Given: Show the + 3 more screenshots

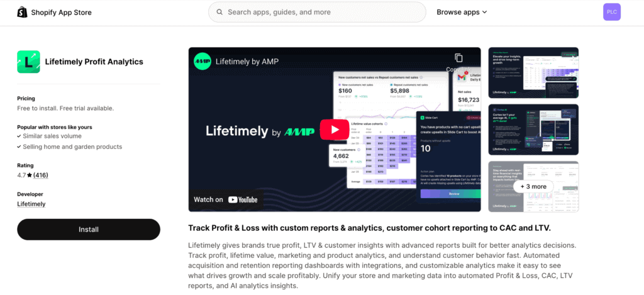Looking at the screenshot, I should tap(533, 187).
